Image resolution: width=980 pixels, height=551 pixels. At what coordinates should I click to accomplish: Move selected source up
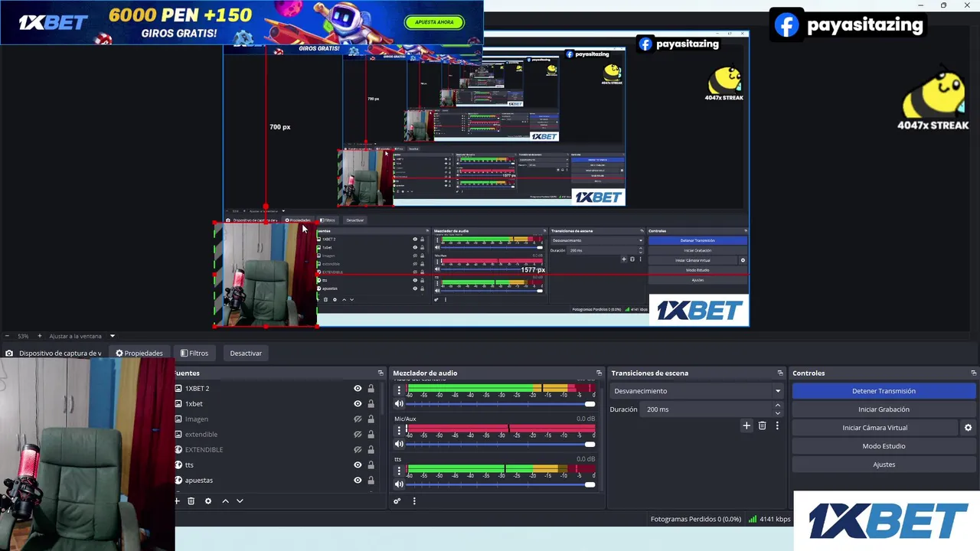tap(225, 501)
